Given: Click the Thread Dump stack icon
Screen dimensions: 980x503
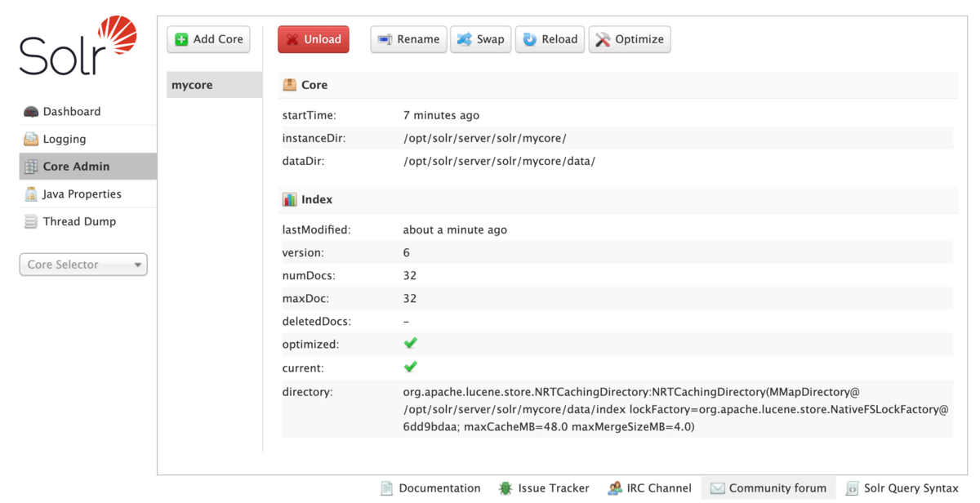Looking at the screenshot, I should pyautogui.click(x=31, y=222).
